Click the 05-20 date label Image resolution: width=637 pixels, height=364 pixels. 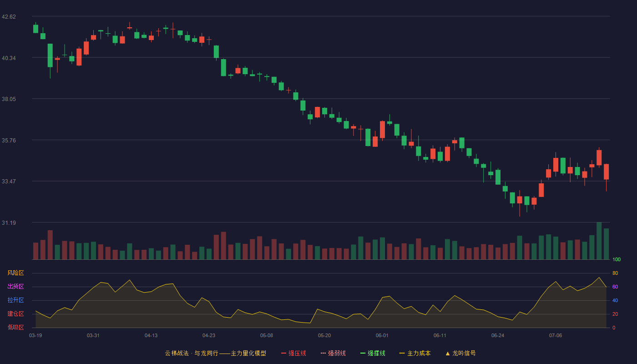click(324, 335)
